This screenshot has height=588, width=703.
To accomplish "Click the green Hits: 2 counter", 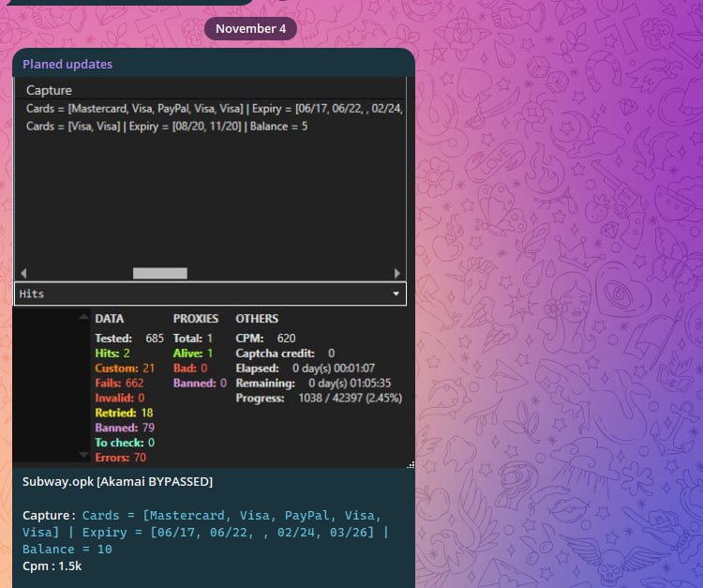I will coord(112,354).
